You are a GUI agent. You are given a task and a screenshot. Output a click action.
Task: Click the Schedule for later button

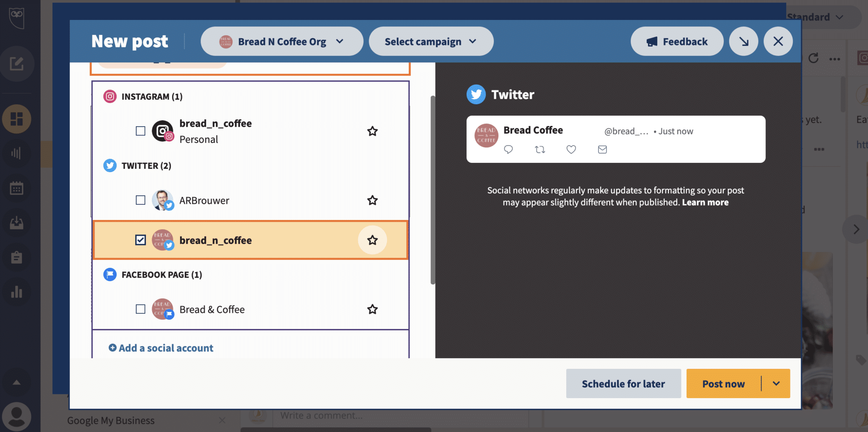click(x=623, y=383)
